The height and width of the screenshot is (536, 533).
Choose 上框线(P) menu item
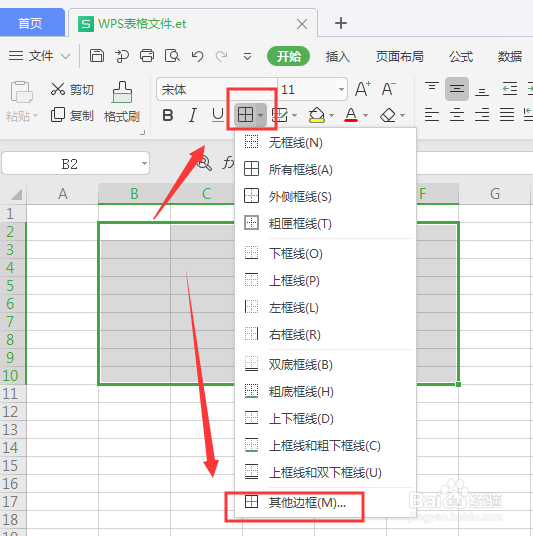coord(325,281)
